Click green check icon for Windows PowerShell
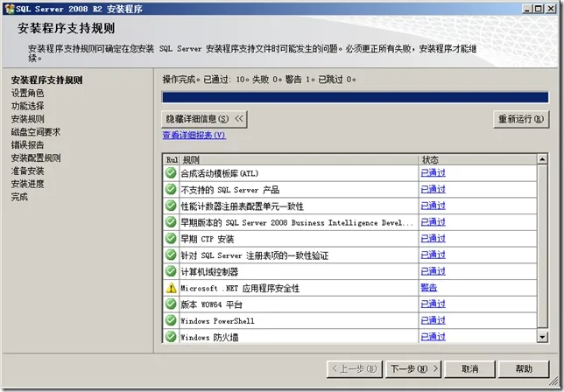This screenshot has width=564, height=392. click(x=171, y=320)
